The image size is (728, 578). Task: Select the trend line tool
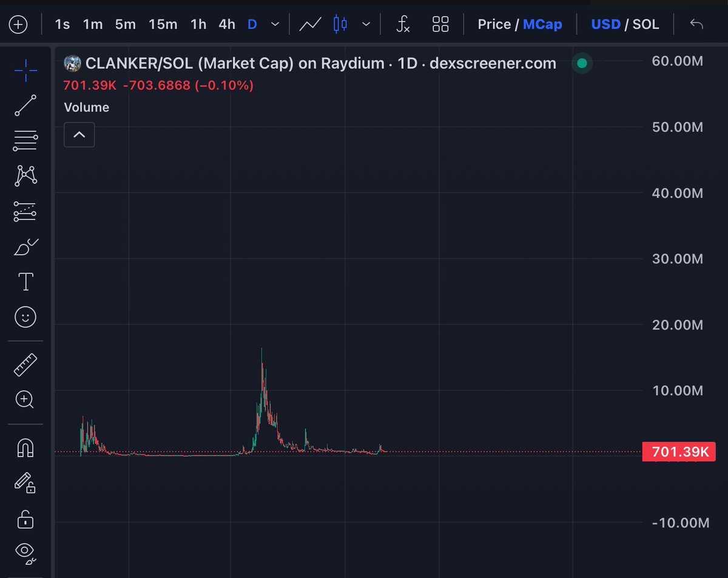[25, 106]
